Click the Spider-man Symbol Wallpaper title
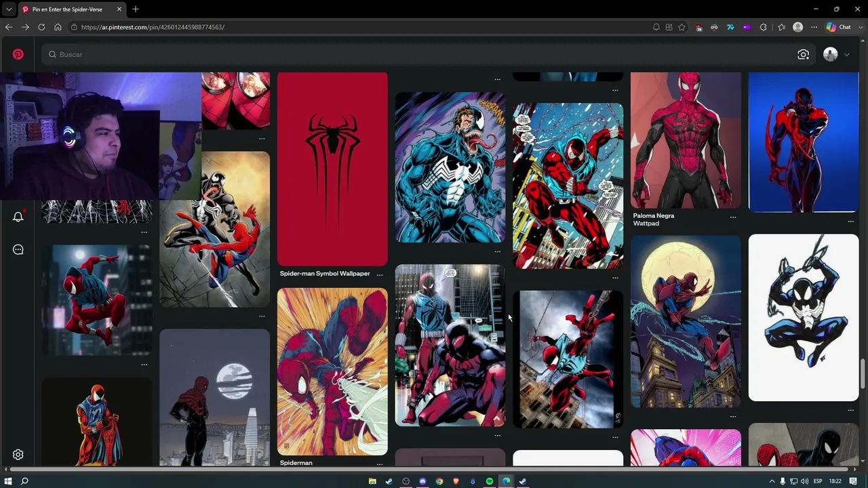Image resolution: width=868 pixels, height=488 pixels. click(x=325, y=274)
